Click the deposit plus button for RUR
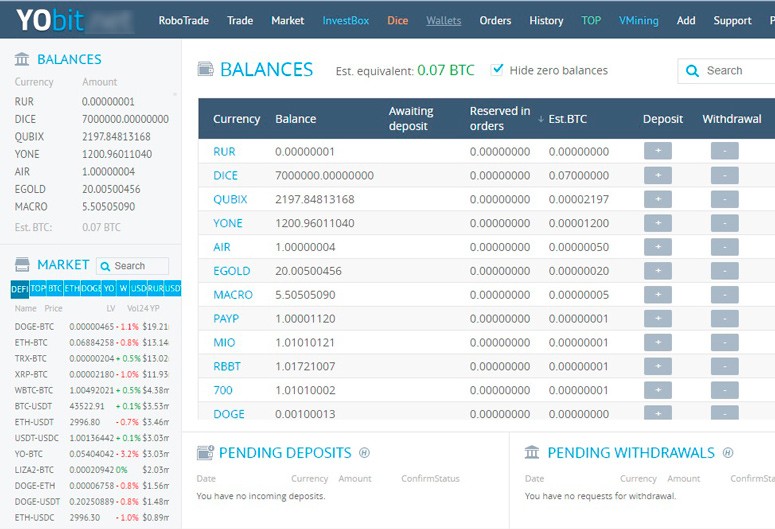775x529 pixels. click(x=658, y=151)
